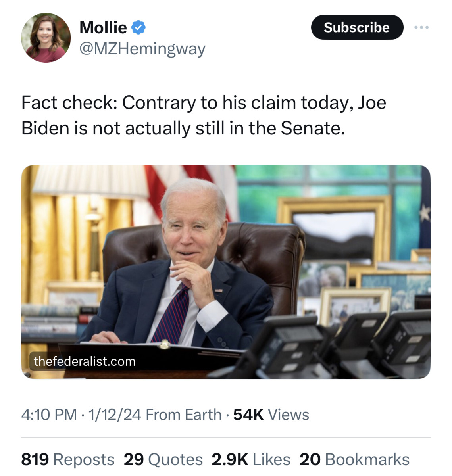Open the @MZHemingway profile page
Image resolution: width=452 pixels, height=476 pixels.
pos(142,48)
